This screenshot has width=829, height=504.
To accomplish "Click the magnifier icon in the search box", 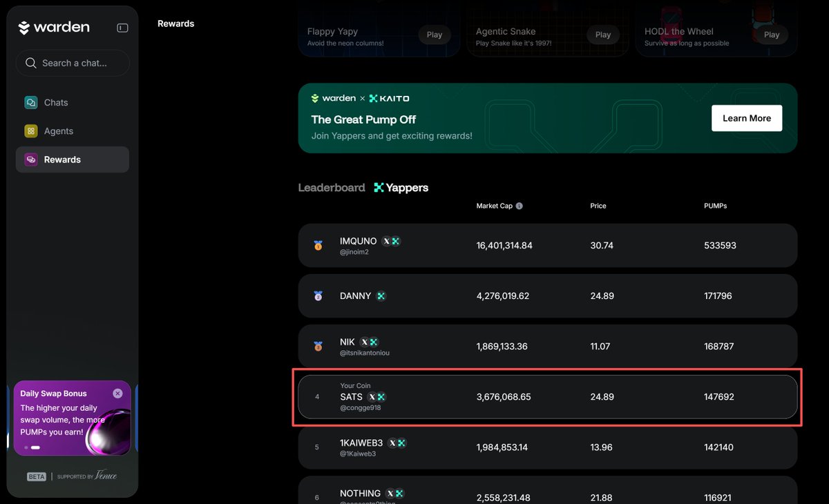I will click(x=30, y=63).
